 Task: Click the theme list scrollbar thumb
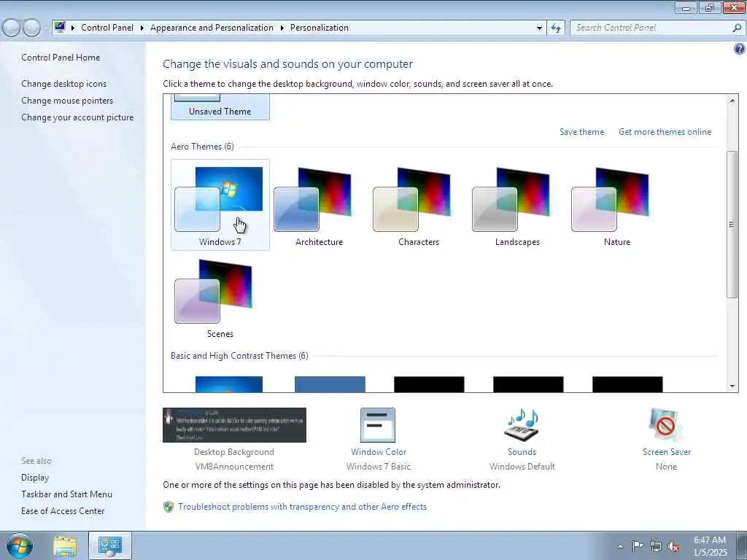point(732,225)
